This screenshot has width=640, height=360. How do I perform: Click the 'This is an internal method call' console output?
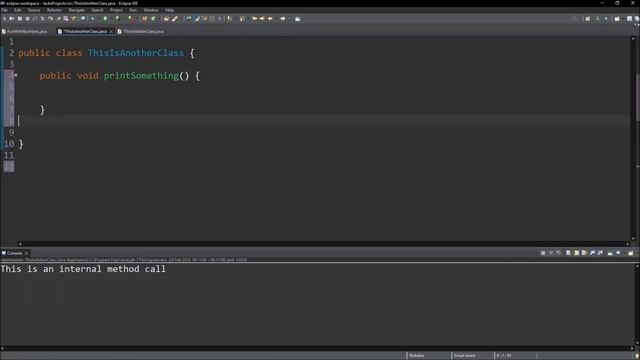pyautogui.click(x=83, y=269)
